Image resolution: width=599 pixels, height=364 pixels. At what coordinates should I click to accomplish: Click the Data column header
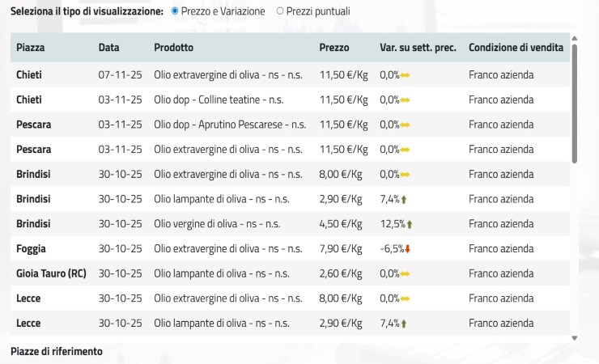tap(108, 48)
